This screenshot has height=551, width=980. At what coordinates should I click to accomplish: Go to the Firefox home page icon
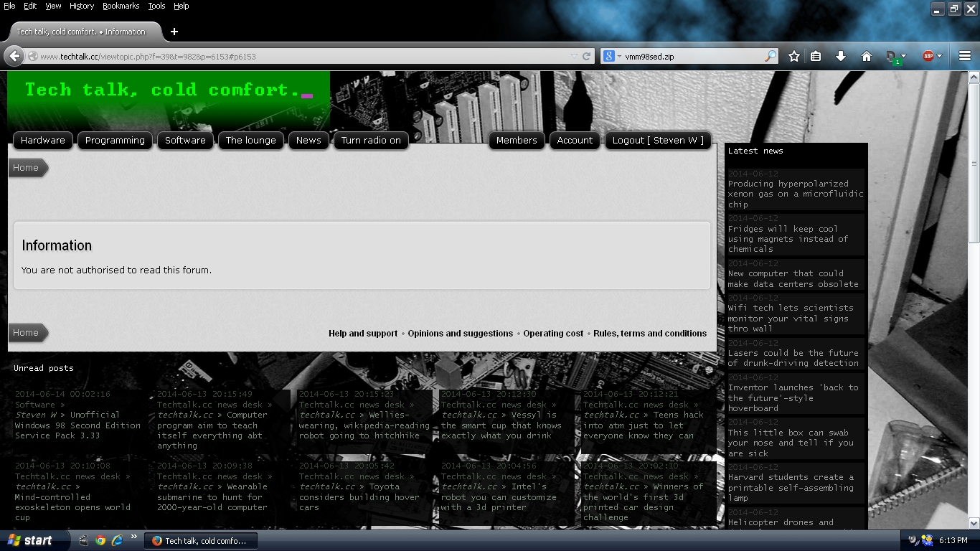click(x=866, y=56)
